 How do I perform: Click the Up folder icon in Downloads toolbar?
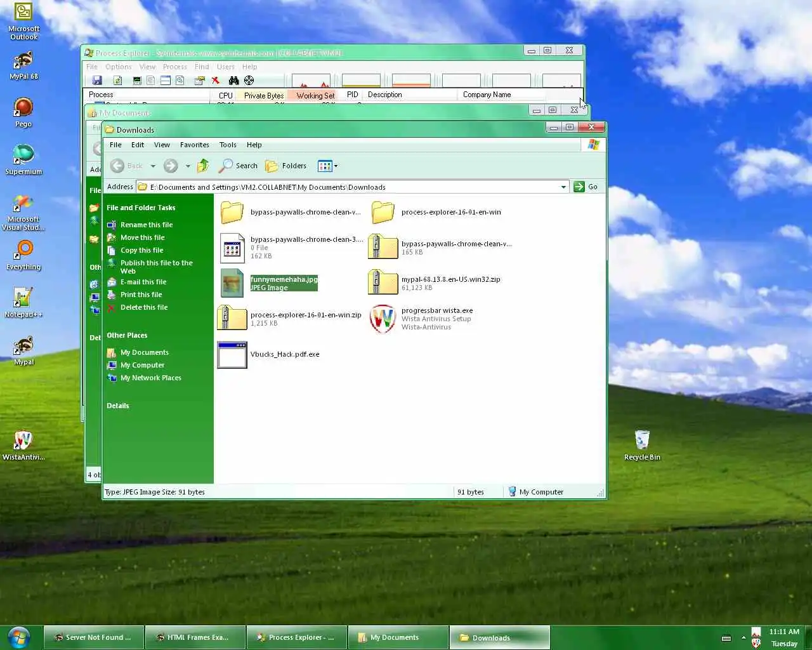(203, 166)
